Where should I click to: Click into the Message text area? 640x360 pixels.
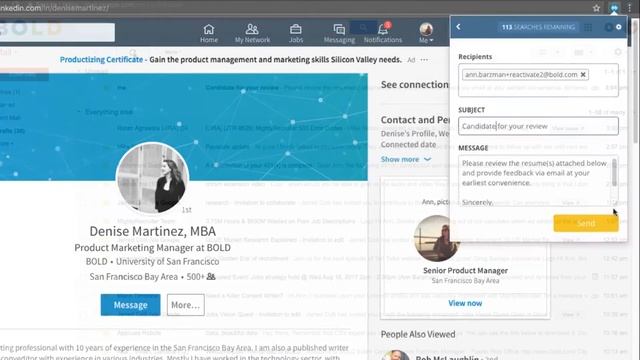coord(535,181)
